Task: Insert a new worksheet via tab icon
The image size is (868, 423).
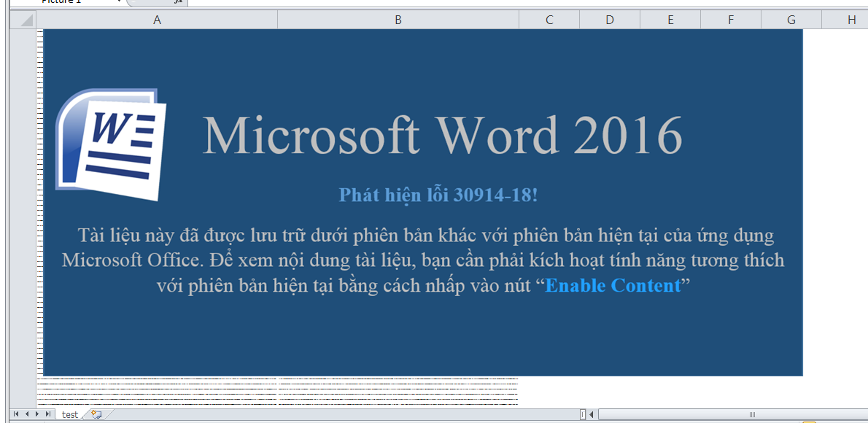Action: (97, 414)
